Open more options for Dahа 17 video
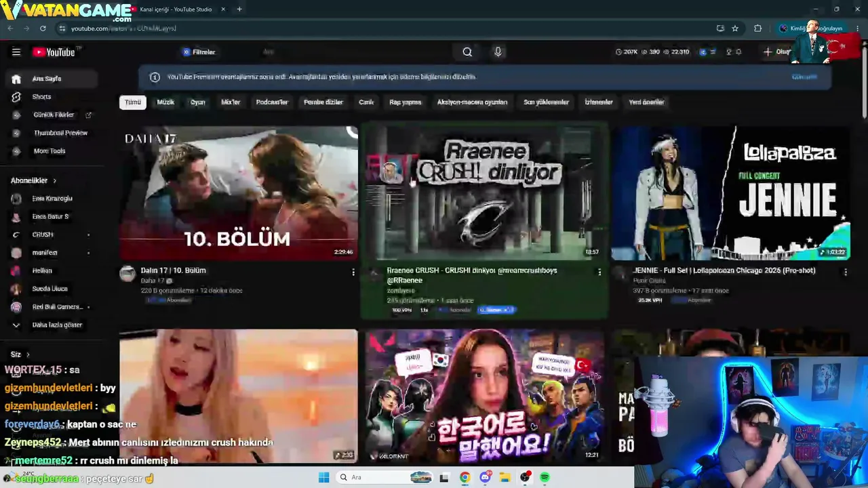This screenshot has height=488, width=868. point(353,272)
